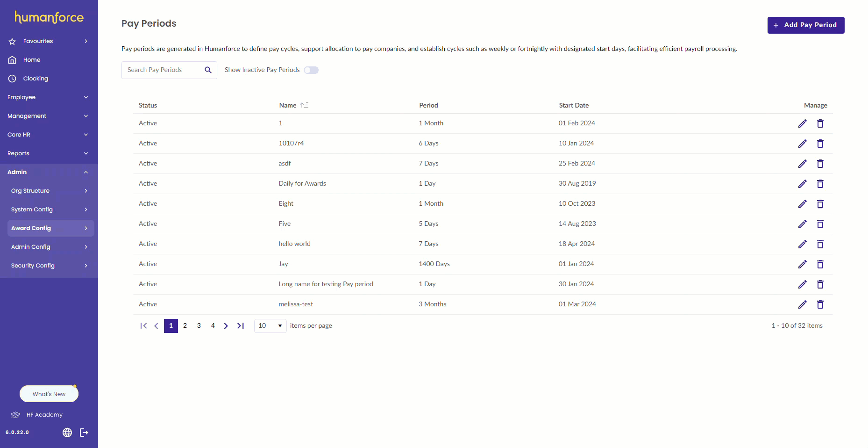Delete the Five pay period

click(x=820, y=224)
